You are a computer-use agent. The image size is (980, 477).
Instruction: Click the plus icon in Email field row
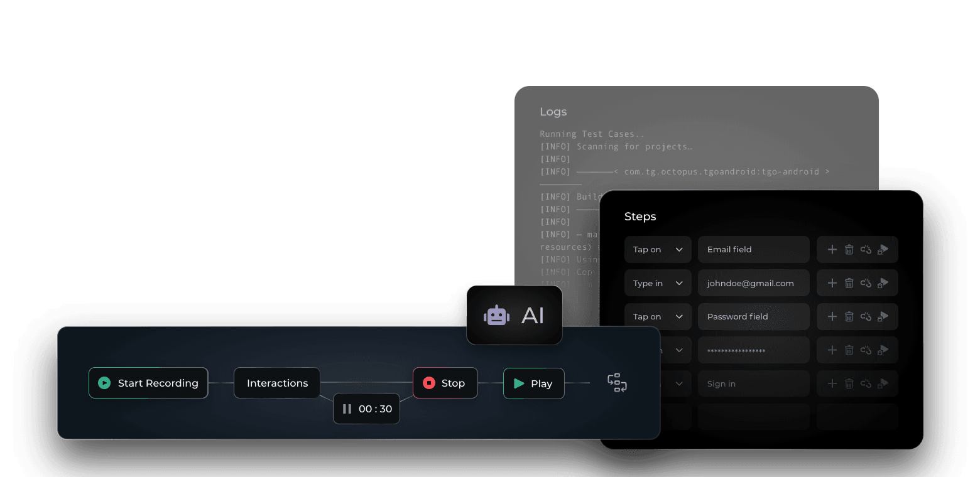coord(832,250)
